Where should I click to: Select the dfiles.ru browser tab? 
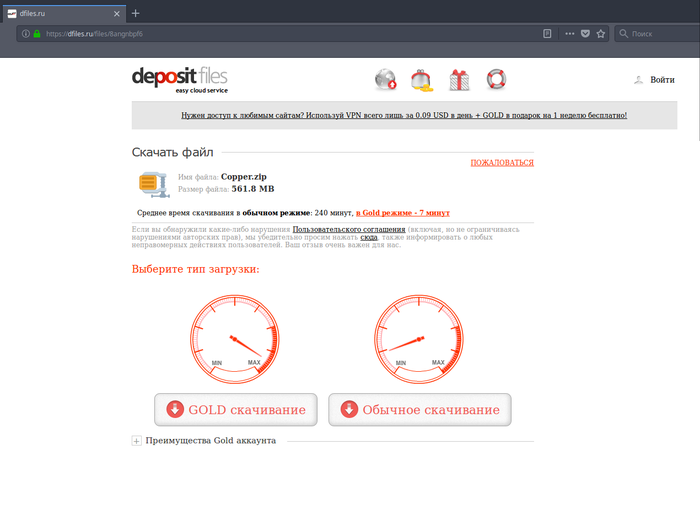coord(65,13)
